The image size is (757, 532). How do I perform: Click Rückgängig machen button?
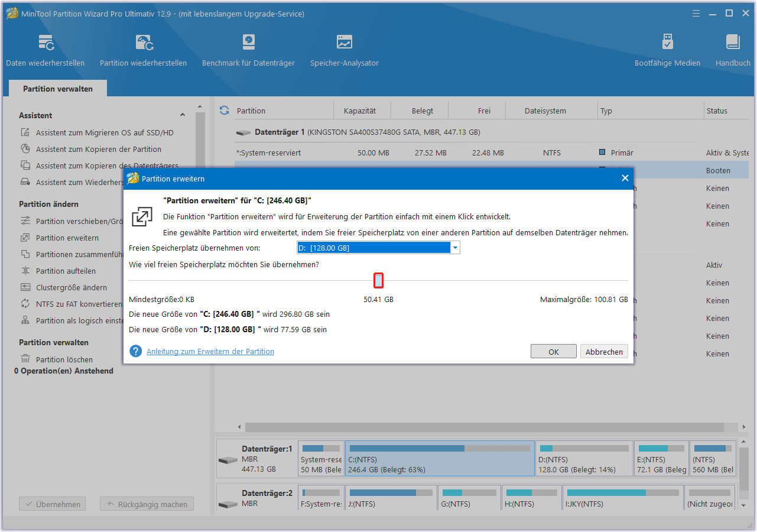pyautogui.click(x=147, y=504)
